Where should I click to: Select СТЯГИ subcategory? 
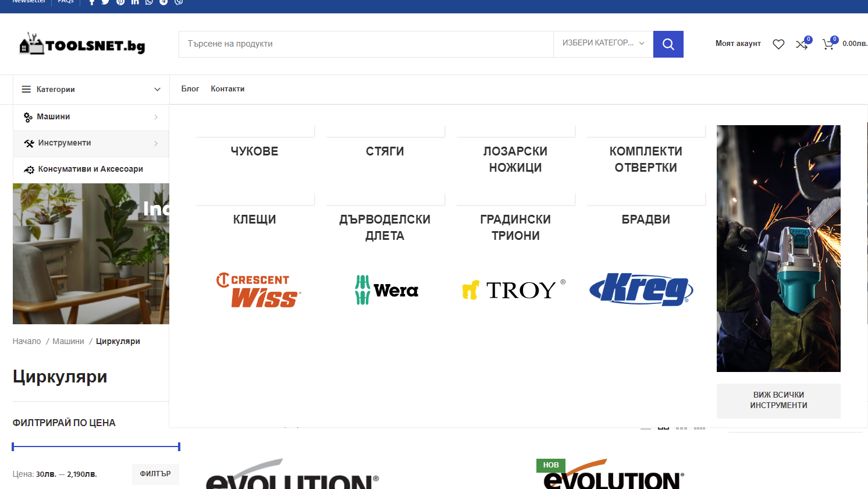[385, 151]
